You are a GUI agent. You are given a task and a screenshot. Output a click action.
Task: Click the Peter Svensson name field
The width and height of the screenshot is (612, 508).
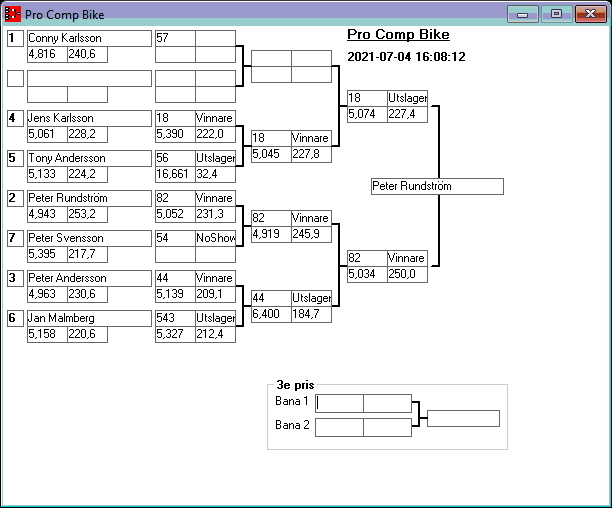click(x=88, y=238)
